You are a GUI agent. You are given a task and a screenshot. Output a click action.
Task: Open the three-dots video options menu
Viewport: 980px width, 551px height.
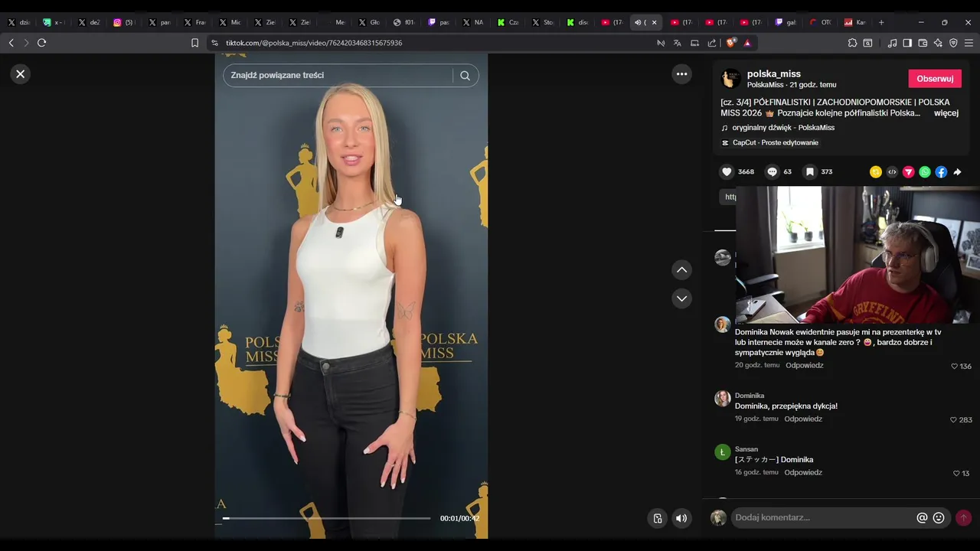click(x=681, y=74)
